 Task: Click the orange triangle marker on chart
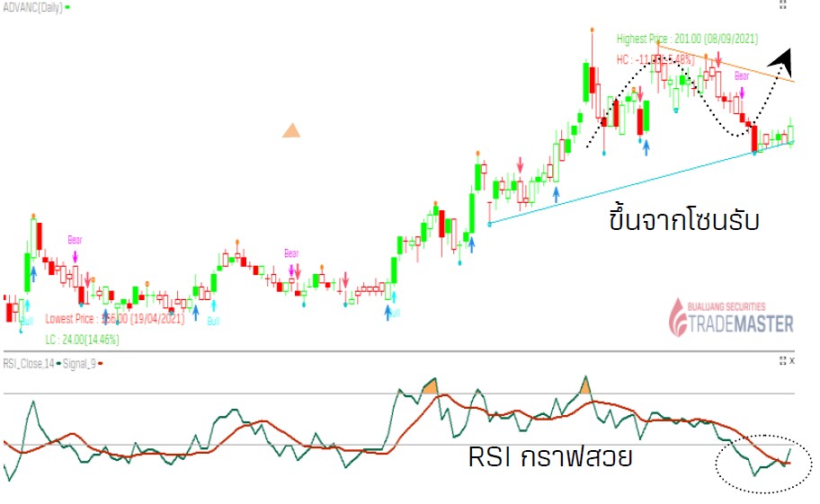(x=290, y=130)
